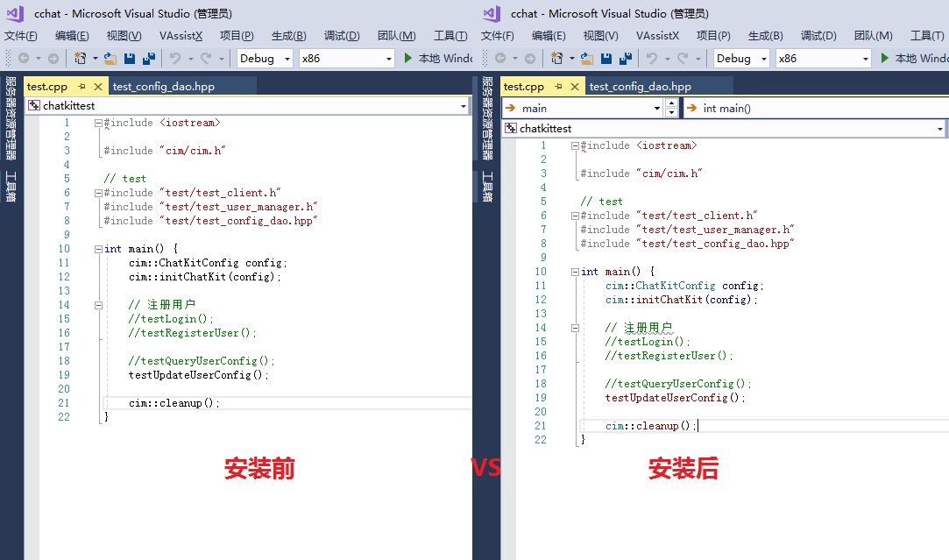Redo icon in right window toolbar
The height and width of the screenshot is (560, 949).
[x=683, y=58]
